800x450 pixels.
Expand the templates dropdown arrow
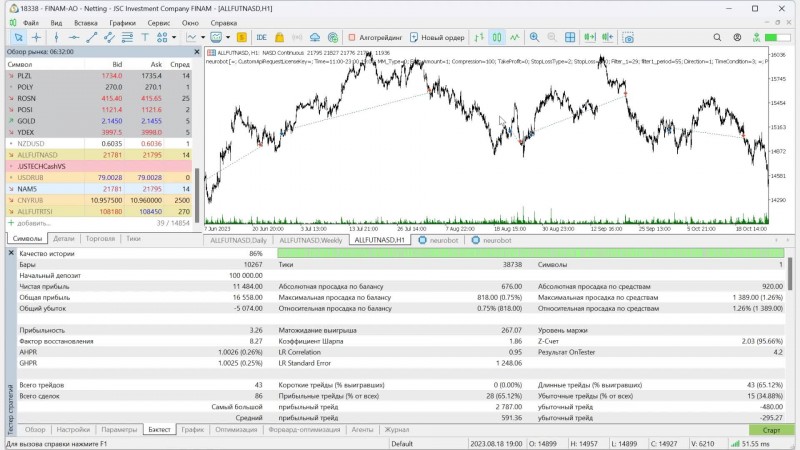pyautogui.click(x=228, y=37)
